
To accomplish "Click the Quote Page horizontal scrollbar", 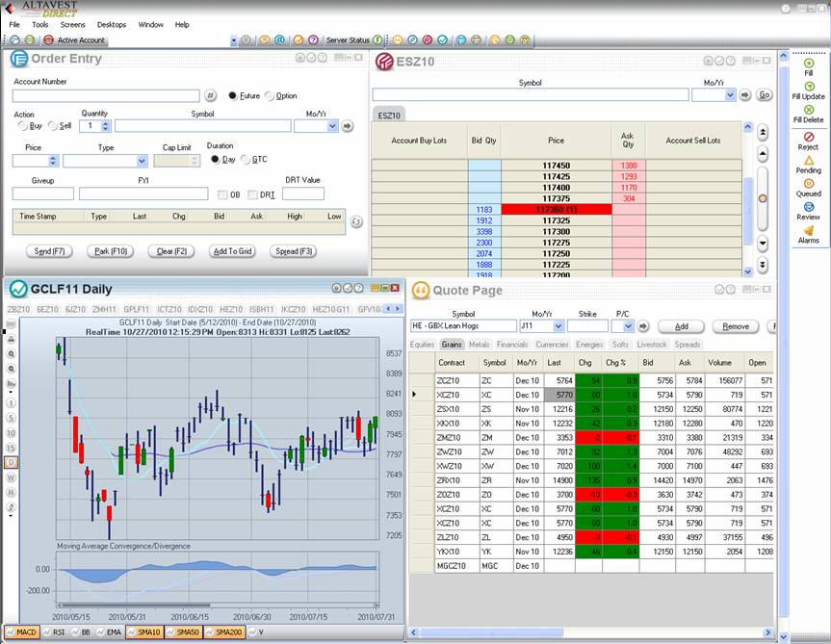I will point(491,632).
